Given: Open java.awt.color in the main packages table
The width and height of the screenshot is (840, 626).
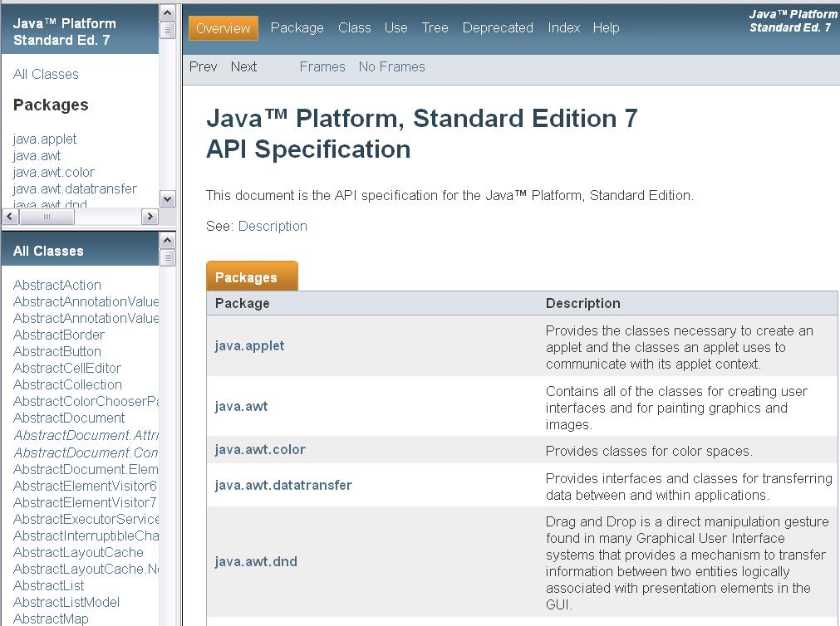Looking at the screenshot, I should tap(260, 449).
